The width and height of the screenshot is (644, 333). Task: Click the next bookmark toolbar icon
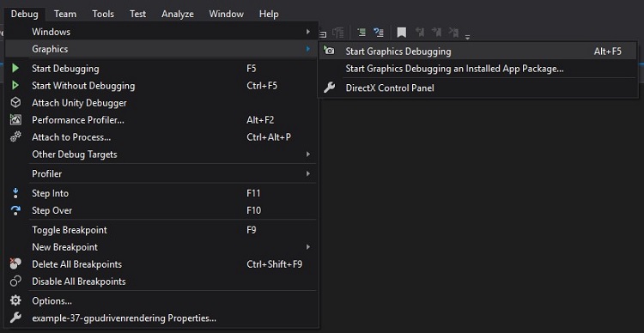pos(436,33)
